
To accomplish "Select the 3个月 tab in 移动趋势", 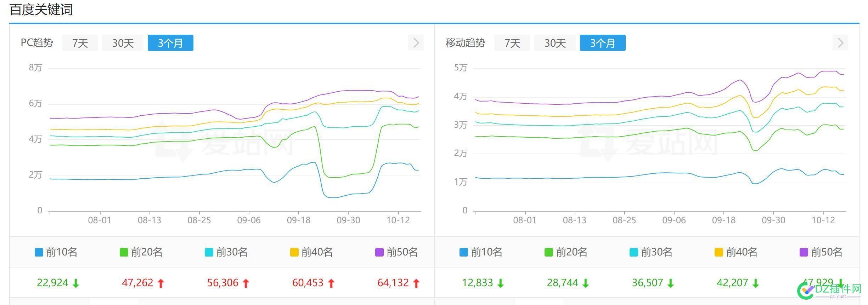I will coord(603,43).
